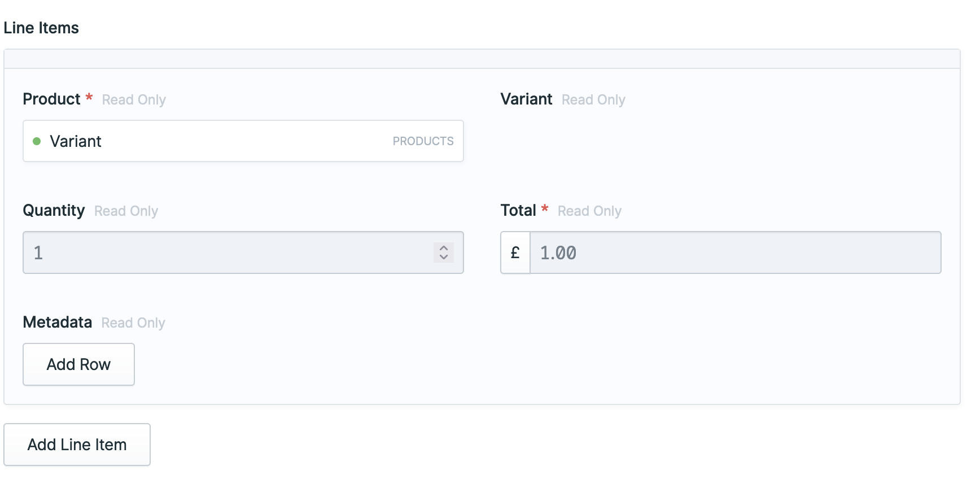Click the red asterisk next to Product

click(89, 97)
